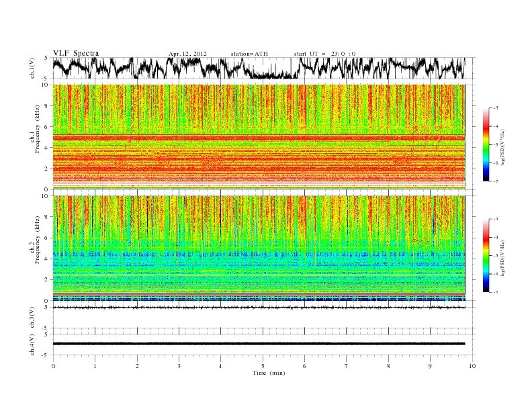Click the ch.1(V) waveform axis label
Screen dimensions: 532x411
pyautogui.click(x=32, y=68)
